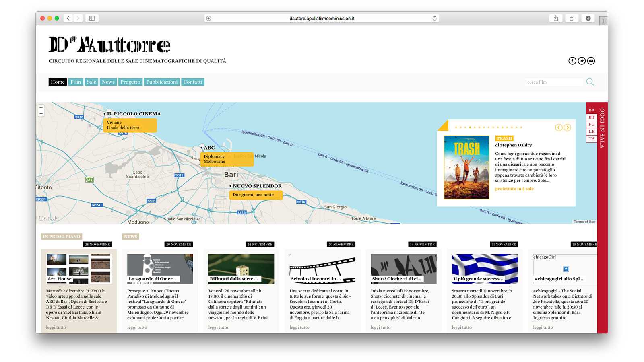Image resolution: width=644 pixels, height=362 pixels.
Task: Open Shots! Cicchetti di cinema thumbnail
Action: [404, 269]
